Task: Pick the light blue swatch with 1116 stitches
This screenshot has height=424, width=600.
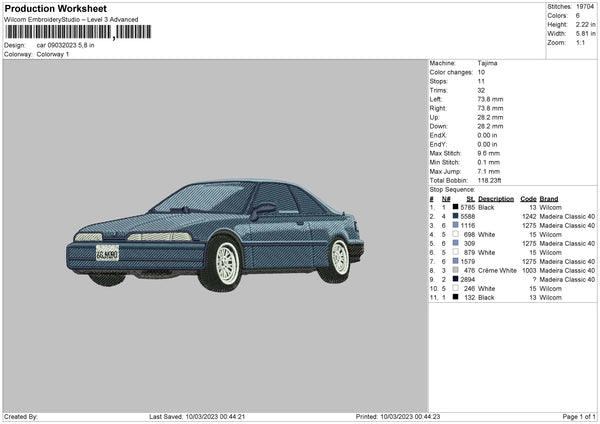Action: [x=456, y=225]
